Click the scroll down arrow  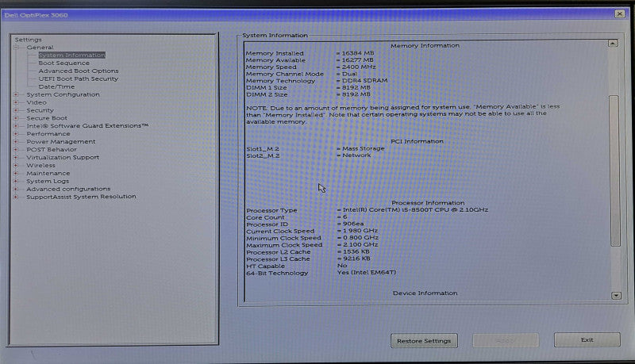[x=616, y=296]
